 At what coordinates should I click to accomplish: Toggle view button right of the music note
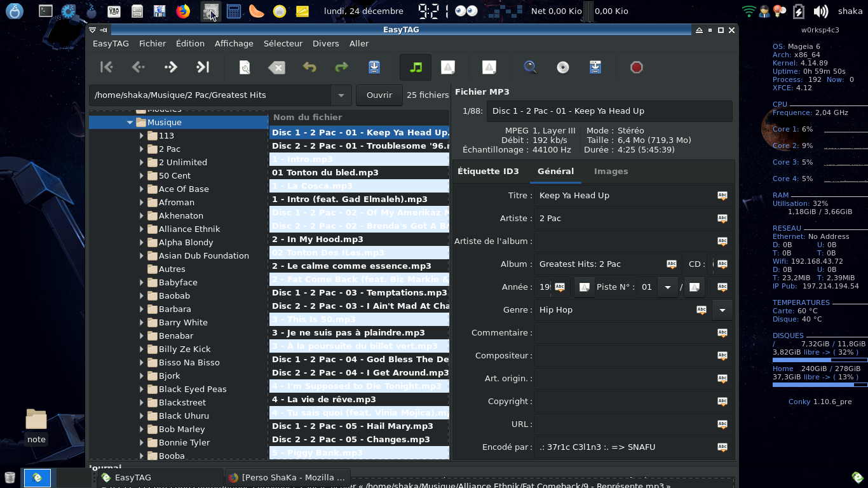[x=448, y=67]
